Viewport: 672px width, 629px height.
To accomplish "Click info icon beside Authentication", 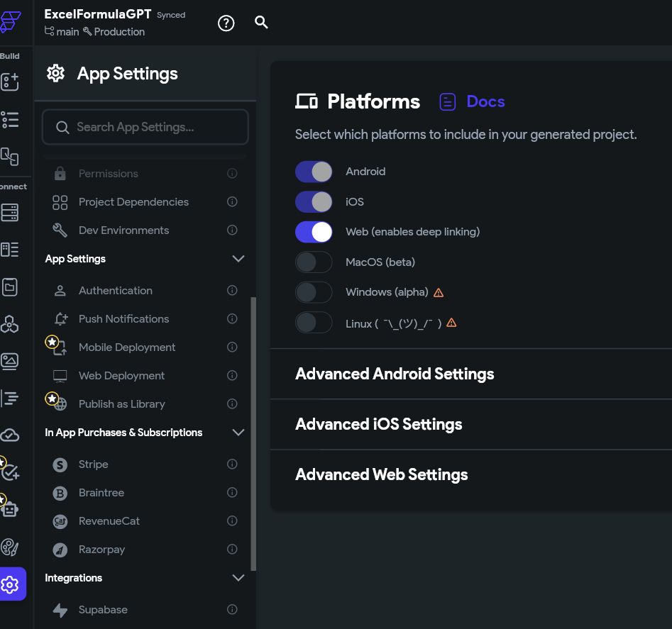I will click(x=232, y=290).
